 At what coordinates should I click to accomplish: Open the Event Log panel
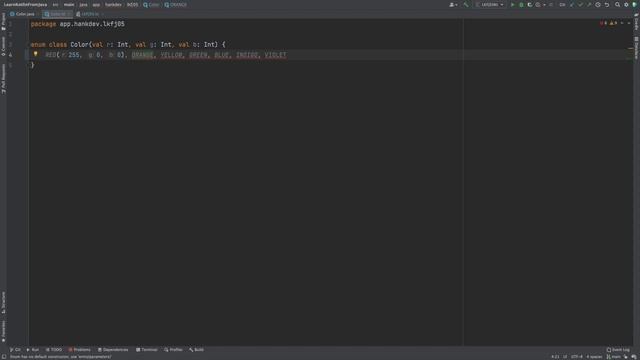[x=618, y=350]
